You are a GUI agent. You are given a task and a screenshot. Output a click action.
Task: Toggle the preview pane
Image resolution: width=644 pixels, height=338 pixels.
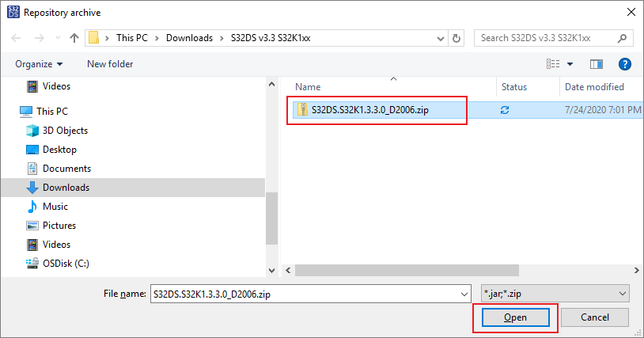pos(597,64)
